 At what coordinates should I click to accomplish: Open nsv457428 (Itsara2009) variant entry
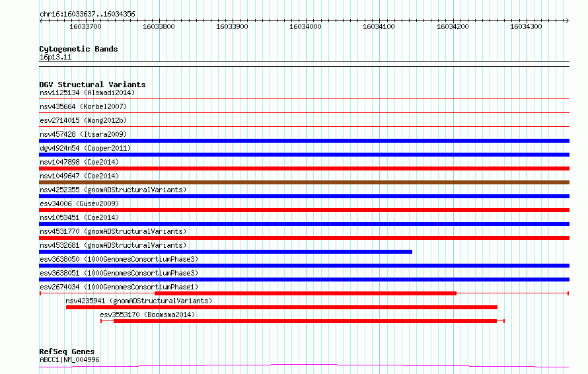point(83,134)
